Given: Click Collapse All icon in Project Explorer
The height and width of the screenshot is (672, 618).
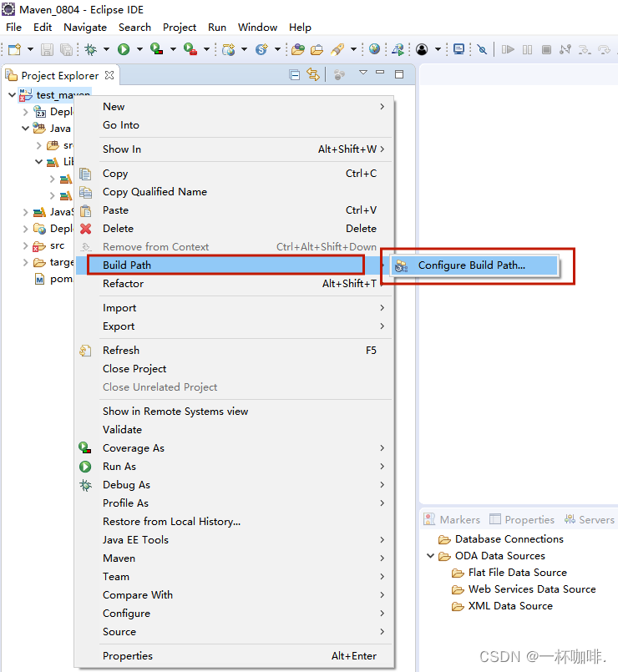Looking at the screenshot, I should point(295,75).
